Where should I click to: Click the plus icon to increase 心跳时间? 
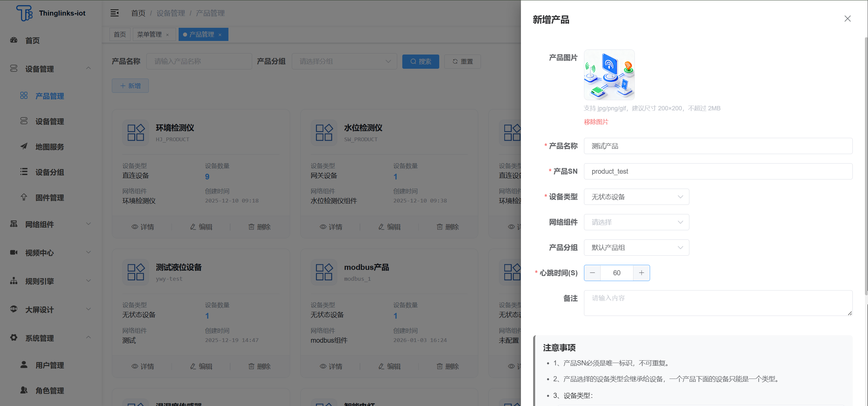[x=641, y=273]
